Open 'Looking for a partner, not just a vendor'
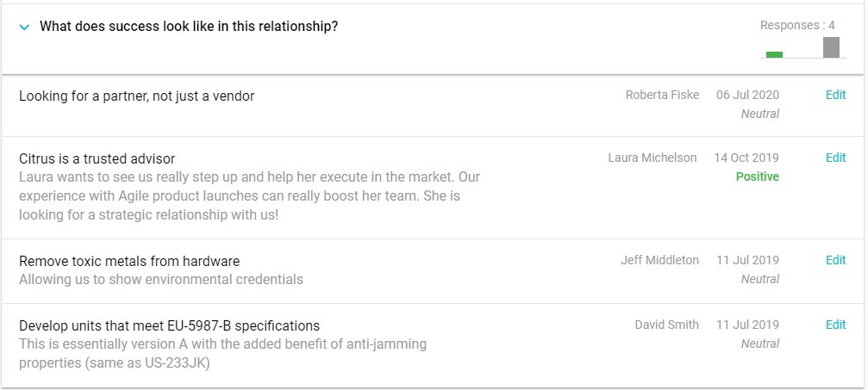The height and width of the screenshot is (390, 868). (x=136, y=96)
